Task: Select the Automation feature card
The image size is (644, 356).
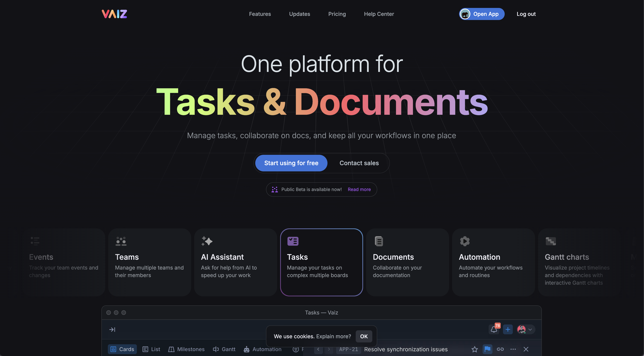Action: (x=494, y=262)
